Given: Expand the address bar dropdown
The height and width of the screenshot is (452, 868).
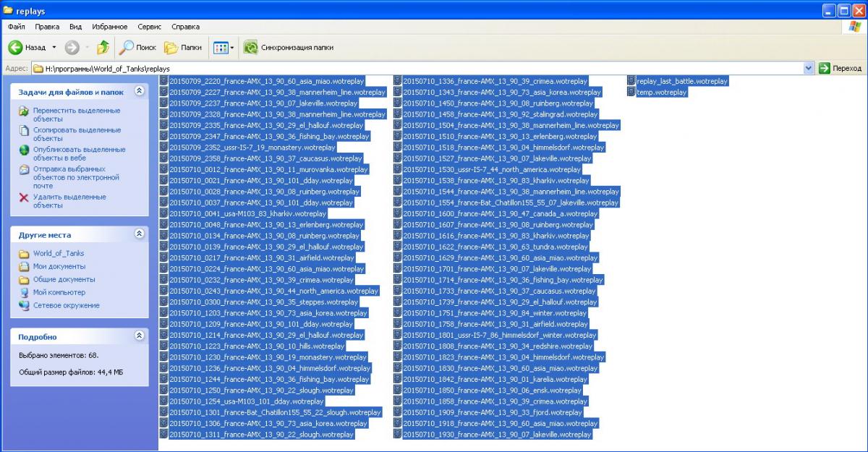Looking at the screenshot, I should pos(809,68).
